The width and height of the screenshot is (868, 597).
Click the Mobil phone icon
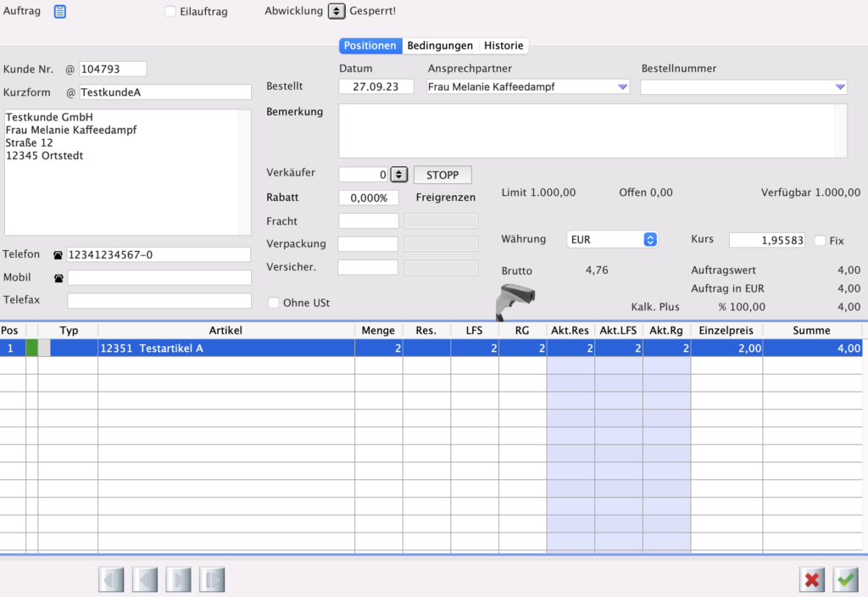[58, 278]
